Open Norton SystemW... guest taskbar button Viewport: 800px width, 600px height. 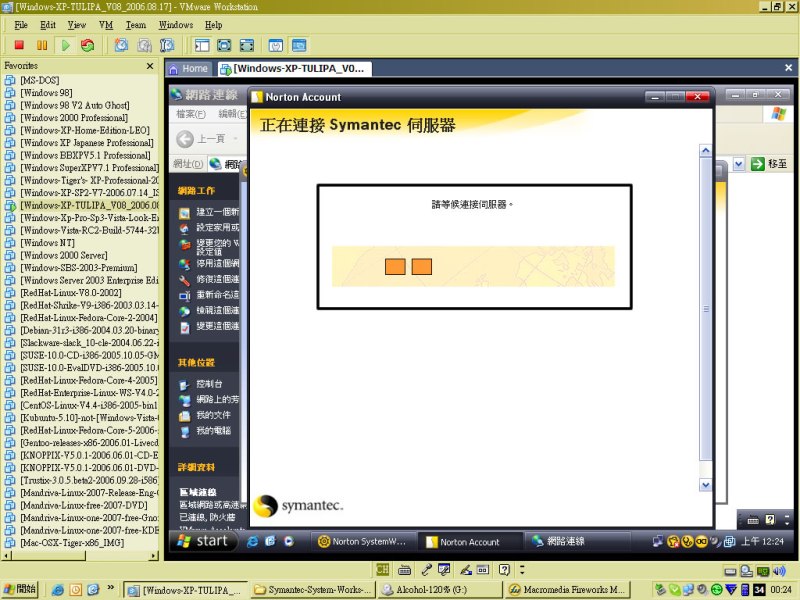pyautogui.click(x=363, y=542)
